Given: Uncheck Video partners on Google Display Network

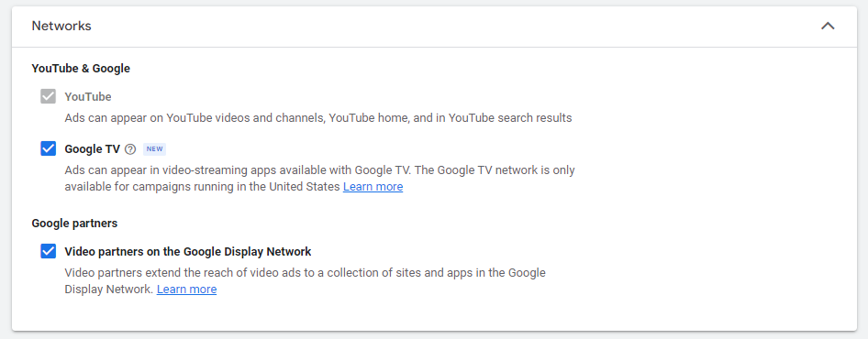Looking at the screenshot, I should coord(48,251).
